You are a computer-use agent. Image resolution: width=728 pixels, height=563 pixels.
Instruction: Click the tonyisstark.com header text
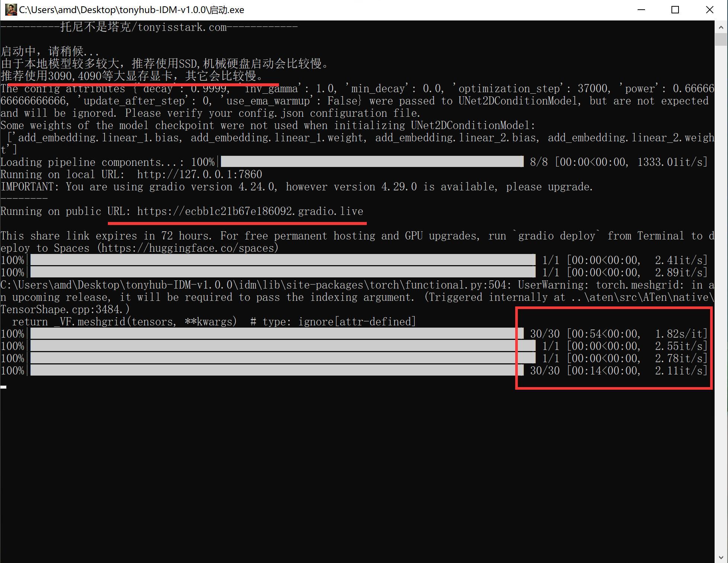point(182,27)
